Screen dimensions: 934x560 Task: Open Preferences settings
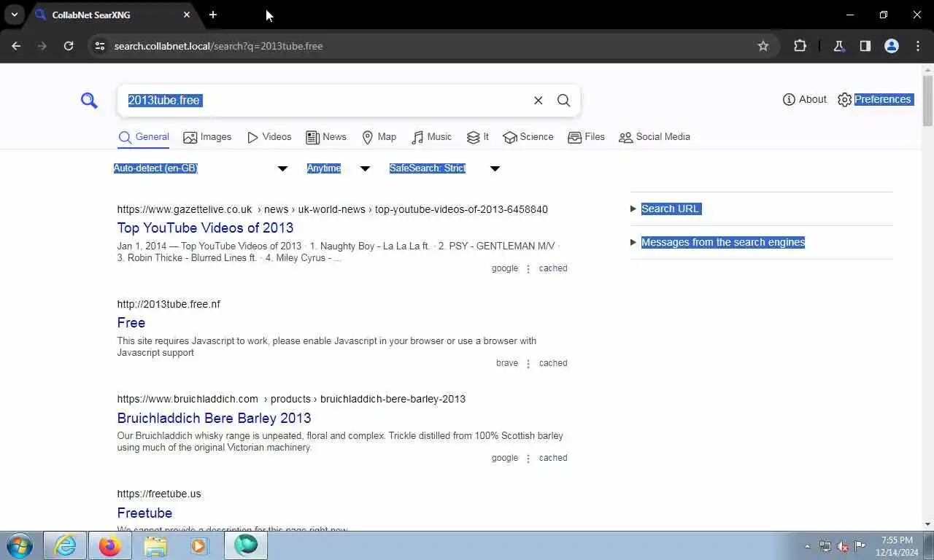pos(876,99)
